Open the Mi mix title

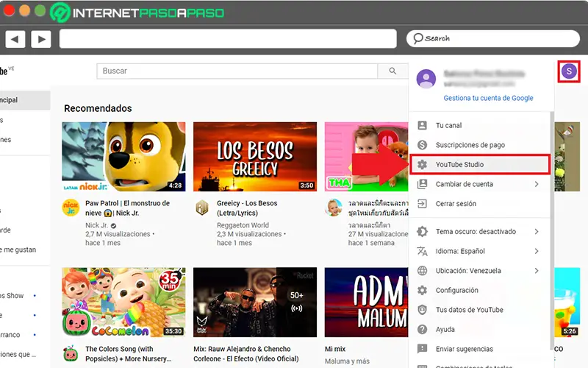335,349
